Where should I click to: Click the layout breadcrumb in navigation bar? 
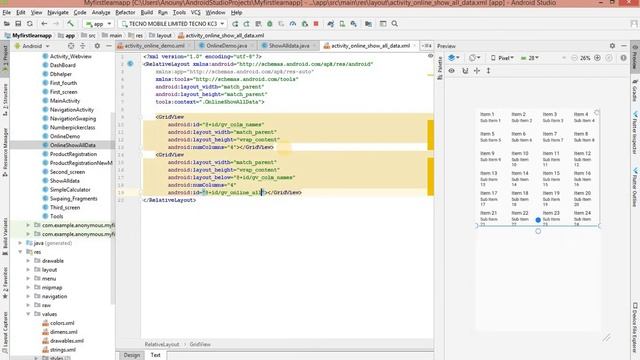(x=160, y=36)
